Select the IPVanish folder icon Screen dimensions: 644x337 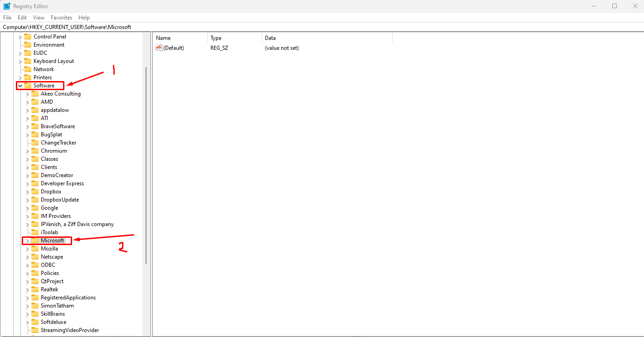[35, 224]
